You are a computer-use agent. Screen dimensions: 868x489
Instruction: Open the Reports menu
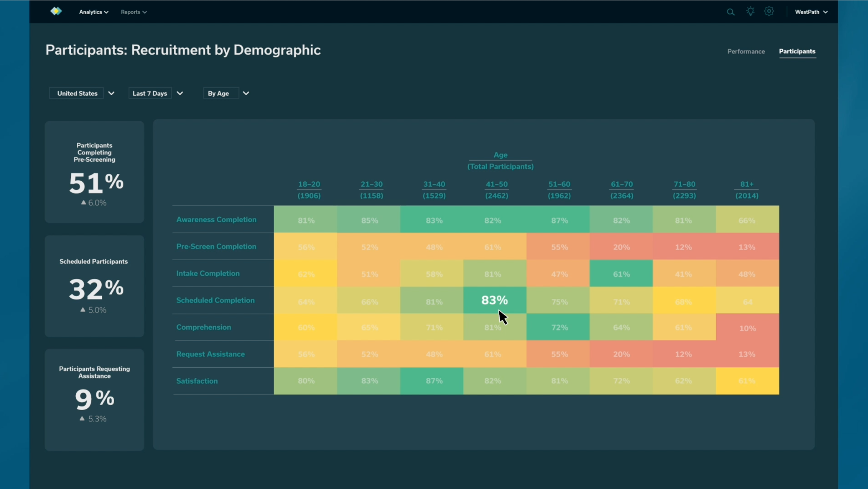click(x=133, y=12)
